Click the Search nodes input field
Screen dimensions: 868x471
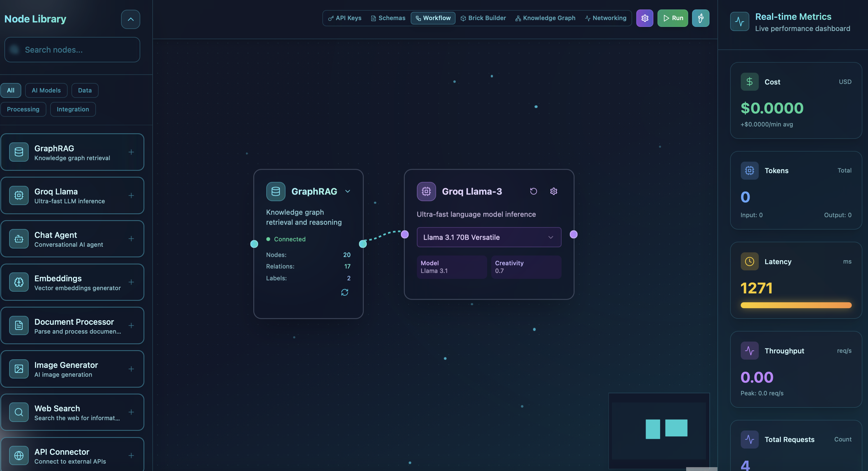[72, 50]
